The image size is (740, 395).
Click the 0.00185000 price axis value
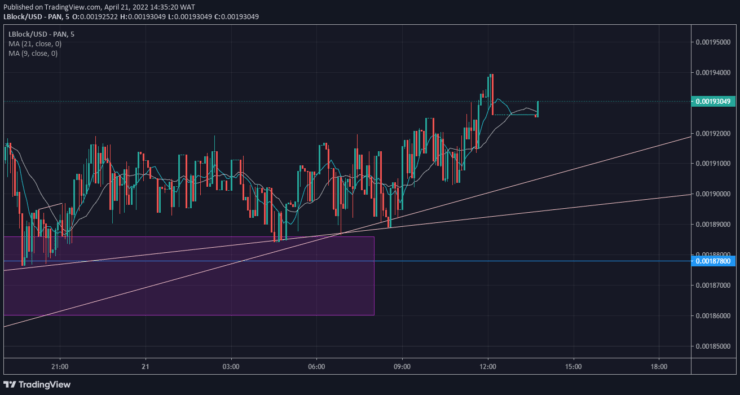click(x=714, y=346)
